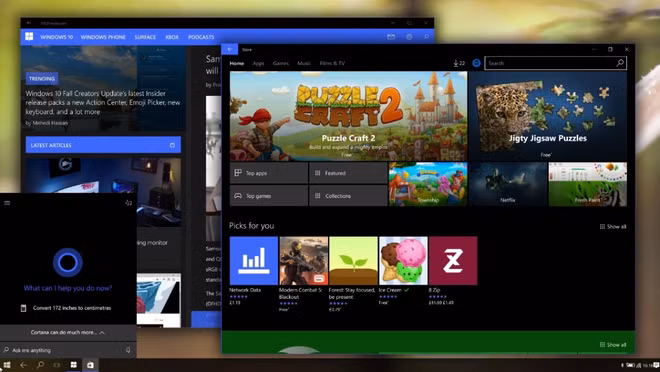Image resolution: width=660 pixels, height=372 pixels.
Task: Click the Store search magnifier icon
Action: 620,63
